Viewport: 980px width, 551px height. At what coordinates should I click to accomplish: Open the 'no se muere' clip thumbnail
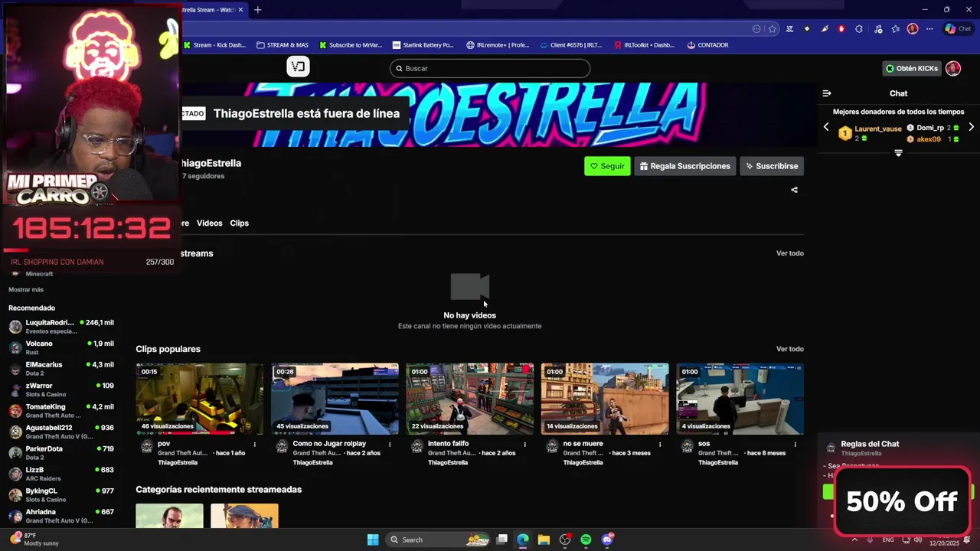pos(605,399)
